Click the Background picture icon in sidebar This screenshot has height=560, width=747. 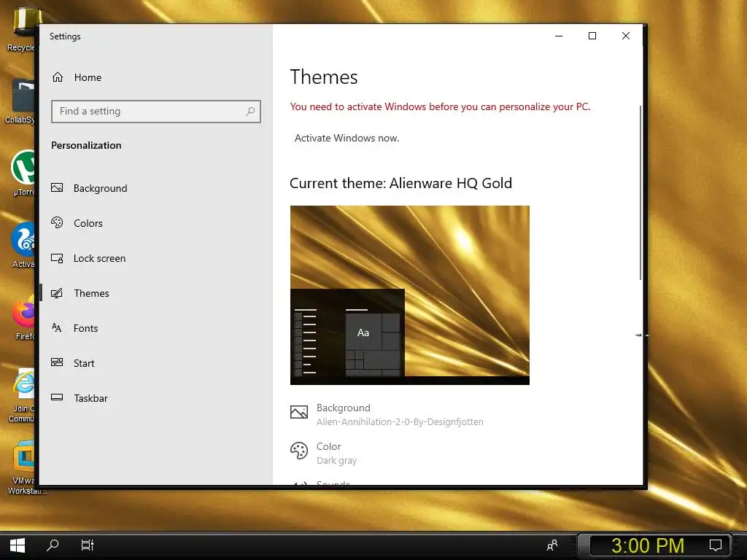coord(57,187)
